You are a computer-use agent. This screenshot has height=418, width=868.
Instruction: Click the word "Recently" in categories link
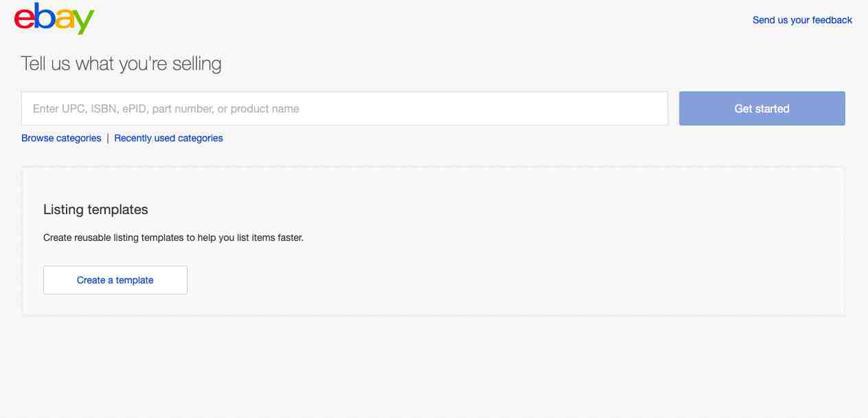(133, 138)
